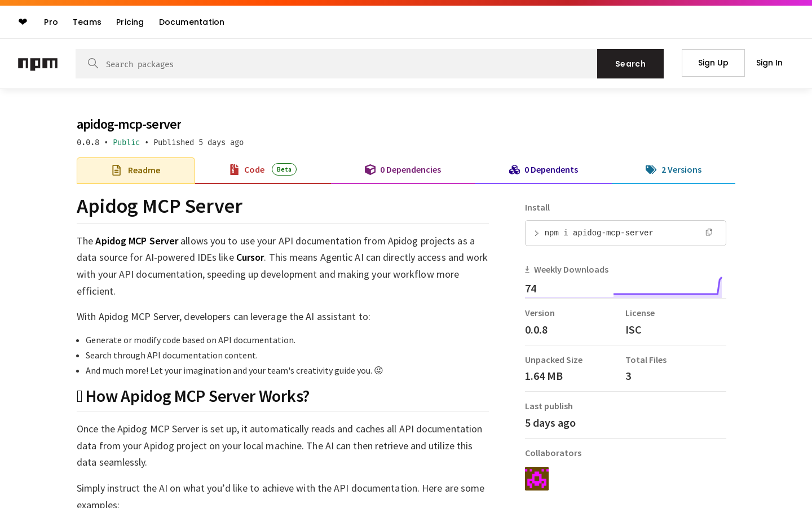Click the bold Cursor text in readme
The width and height of the screenshot is (812, 508).
tap(250, 257)
